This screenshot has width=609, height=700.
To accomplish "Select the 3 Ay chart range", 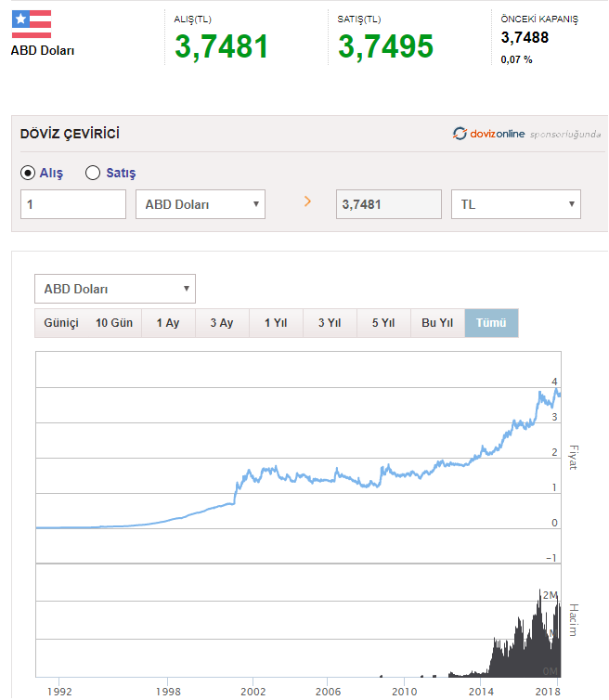I will [221, 323].
